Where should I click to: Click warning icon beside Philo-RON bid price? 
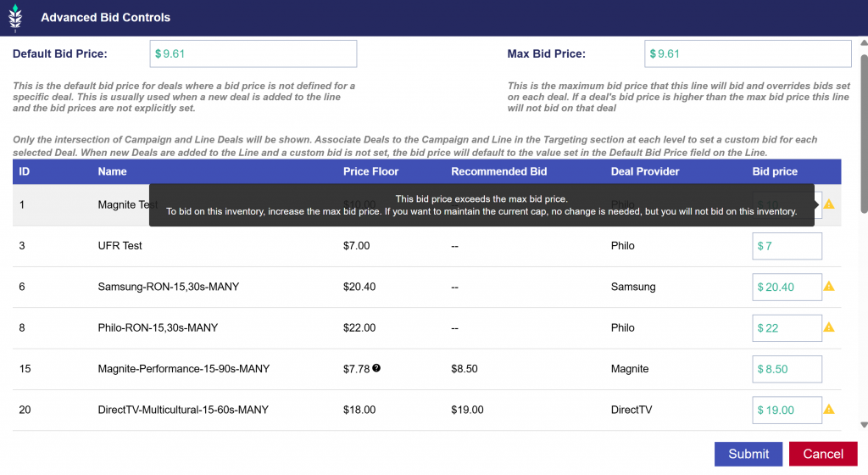(x=829, y=327)
